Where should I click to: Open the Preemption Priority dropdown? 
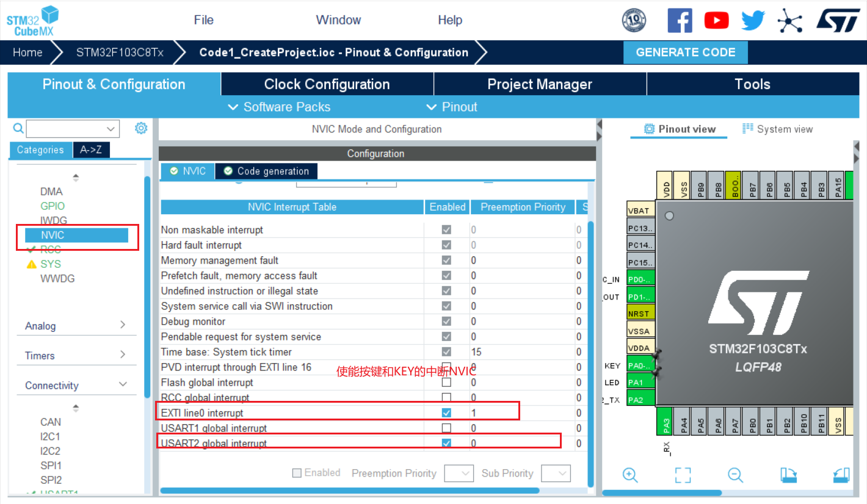459,473
